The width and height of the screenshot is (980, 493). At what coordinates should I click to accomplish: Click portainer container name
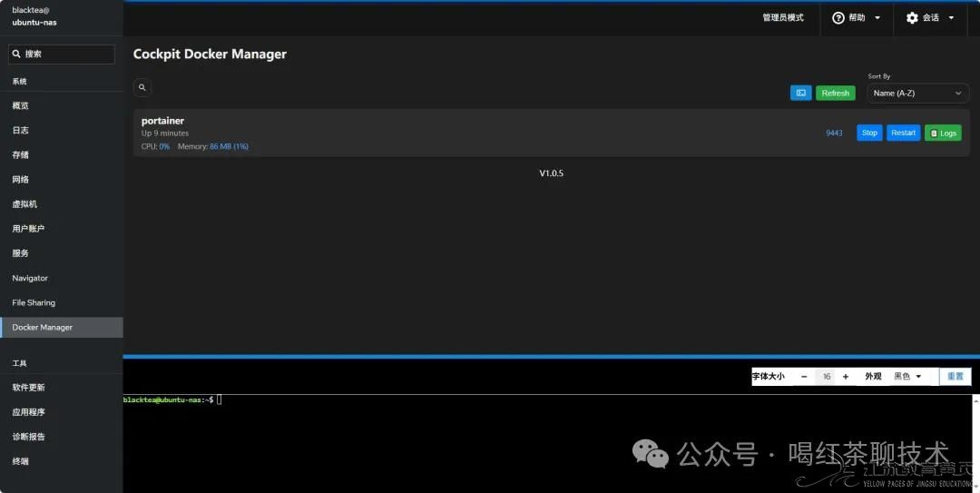coord(162,121)
